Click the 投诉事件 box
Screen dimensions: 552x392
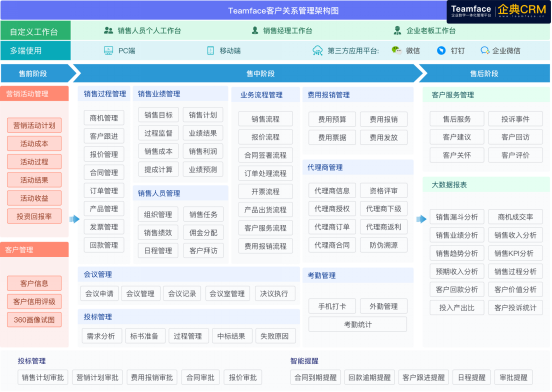[x=515, y=119]
